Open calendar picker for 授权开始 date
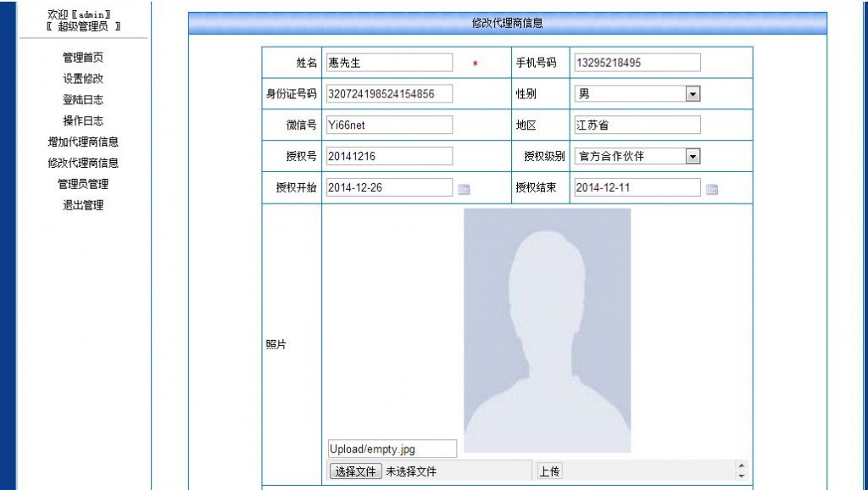The width and height of the screenshot is (868, 490). coord(464,189)
